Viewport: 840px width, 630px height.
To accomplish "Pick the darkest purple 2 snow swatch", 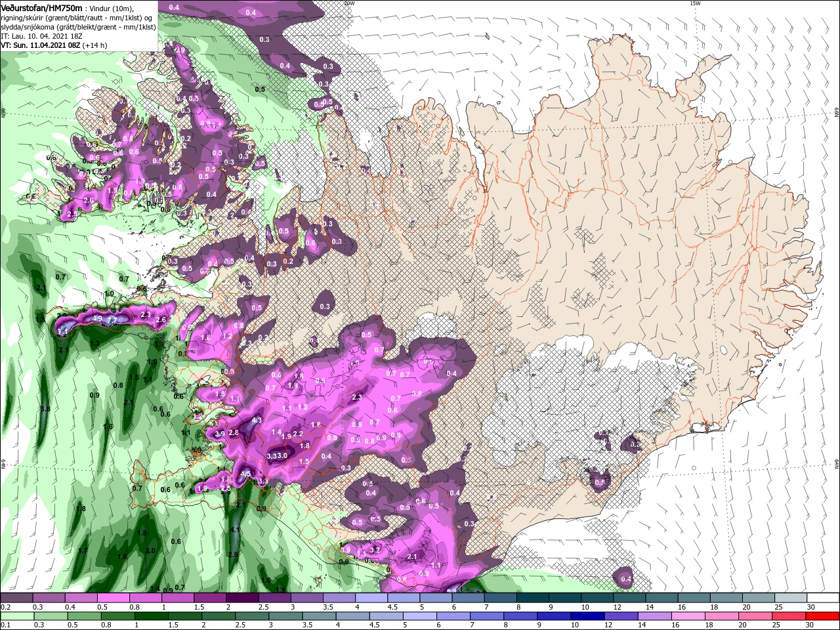I will tap(242, 598).
